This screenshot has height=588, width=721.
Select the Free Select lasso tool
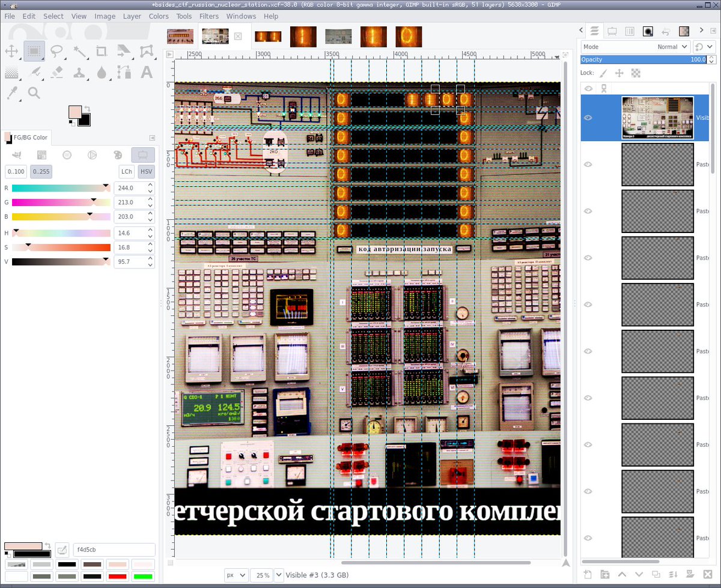(56, 51)
